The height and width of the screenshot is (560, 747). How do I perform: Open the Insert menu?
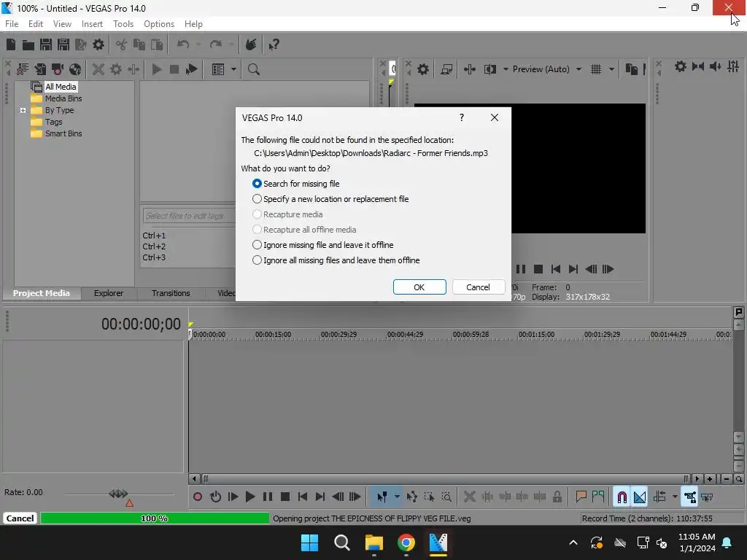click(92, 24)
